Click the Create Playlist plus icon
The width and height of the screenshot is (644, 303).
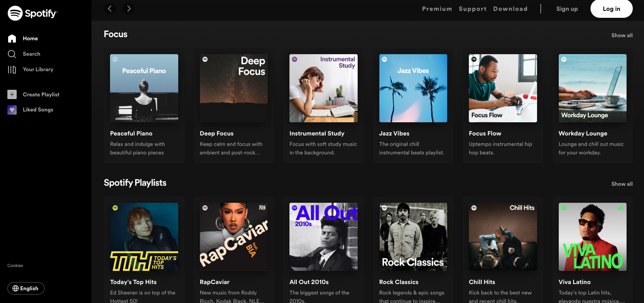tap(12, 94)
